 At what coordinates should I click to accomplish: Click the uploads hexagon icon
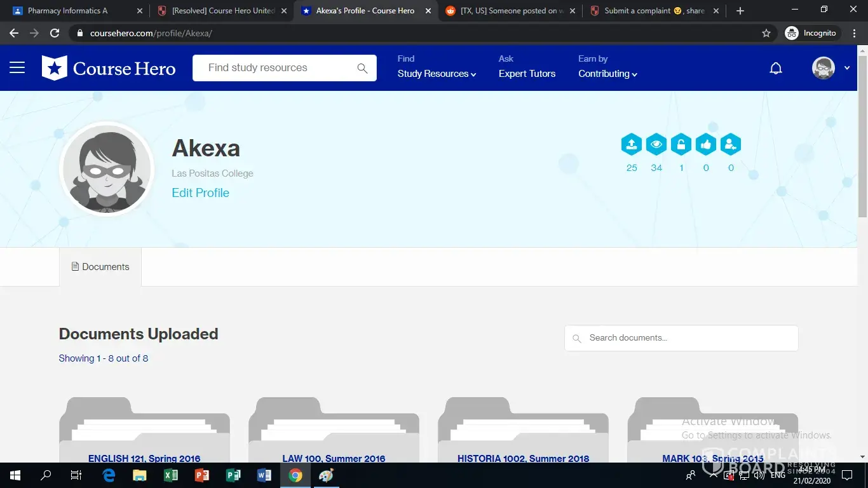pyautogui.click(x=632, y=145)
